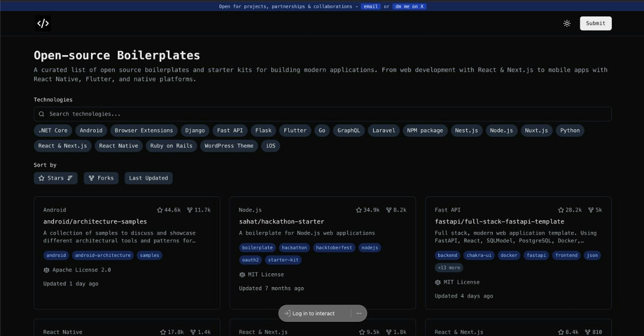644x336 pixels.
Task: Click the docker topic tag
Action: 509,255
